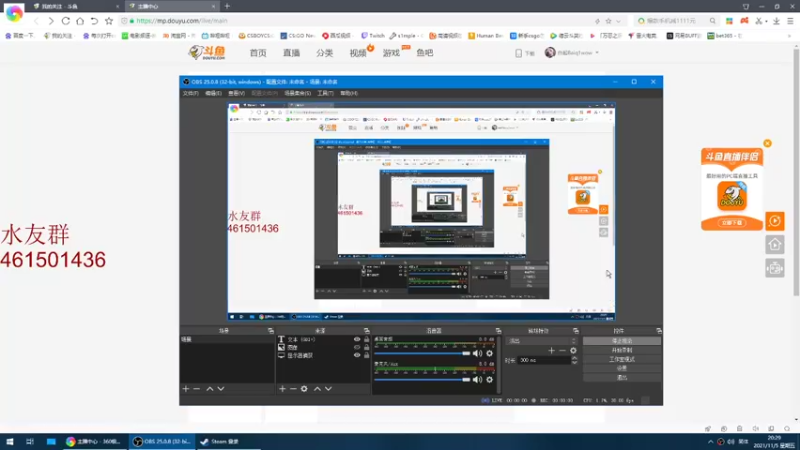
Task: Adjust the microphone volume slider
Action: click(422, 380)
